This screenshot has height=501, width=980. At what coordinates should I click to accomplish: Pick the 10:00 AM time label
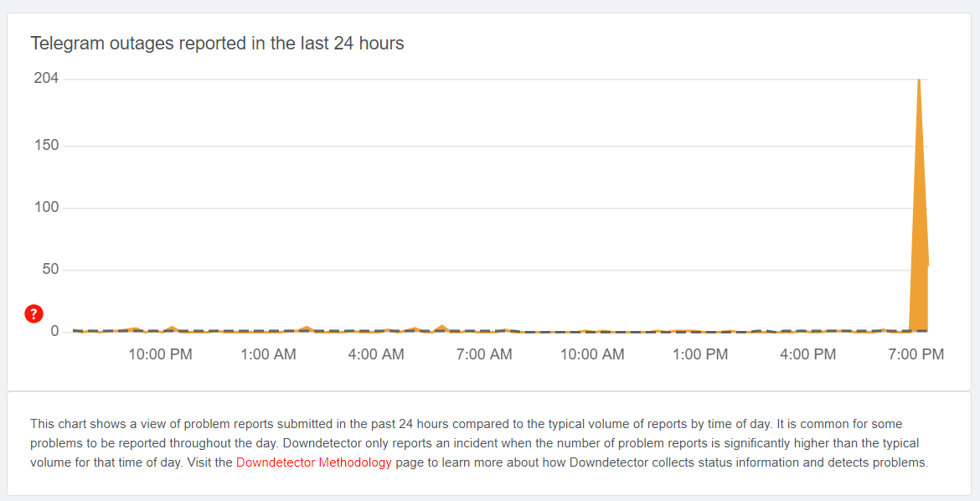pos(592,354)
